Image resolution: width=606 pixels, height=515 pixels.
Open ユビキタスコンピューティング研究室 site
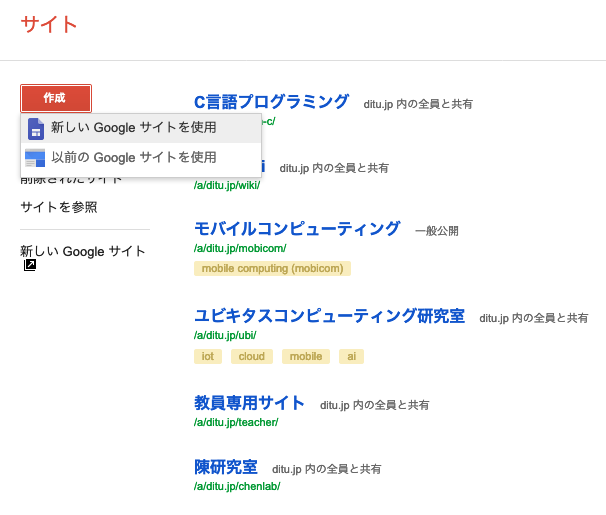[x=329, y=316]
